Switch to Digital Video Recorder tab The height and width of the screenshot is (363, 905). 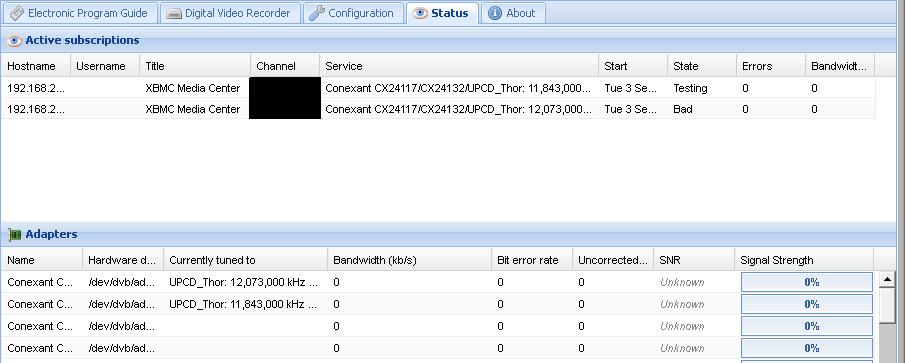(229, 13)
